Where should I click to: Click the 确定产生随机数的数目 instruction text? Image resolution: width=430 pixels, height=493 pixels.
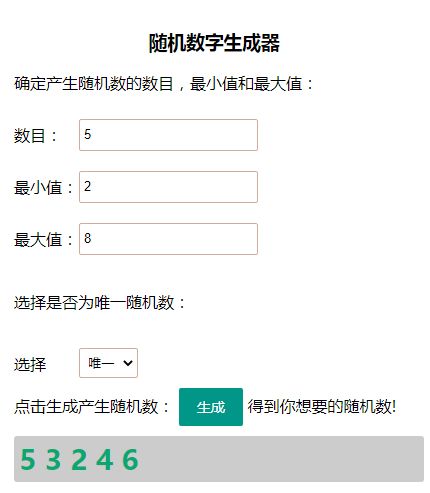point(94,84)
